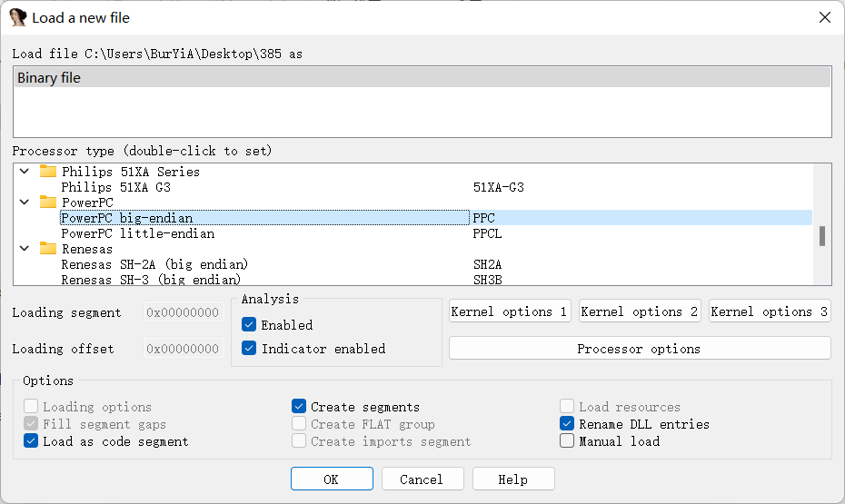The height and width of the screenshot is (504, 845).
Task: Disable the Analysis Enabled checkbox
Action: pyautogui.click(x=249, y=325)
